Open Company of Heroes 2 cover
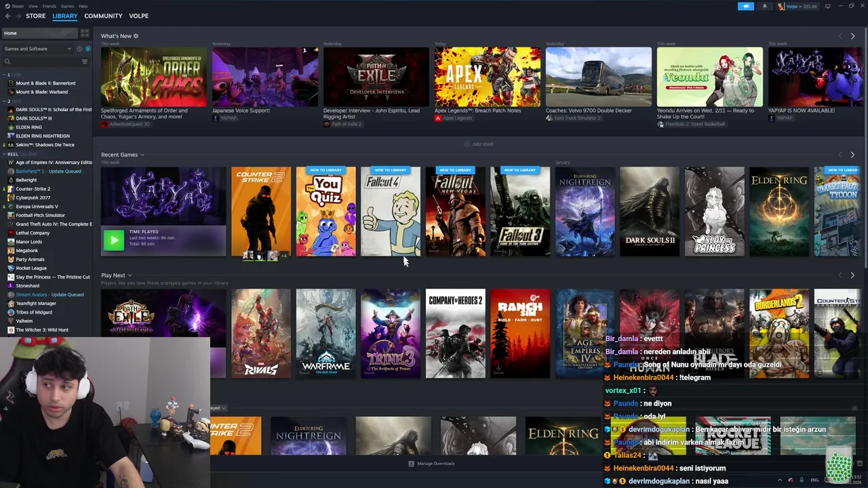868x488 pixels. (456, 333)
